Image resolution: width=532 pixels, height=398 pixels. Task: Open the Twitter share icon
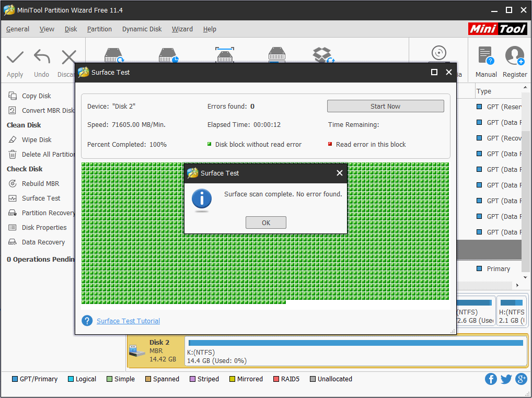506,379
